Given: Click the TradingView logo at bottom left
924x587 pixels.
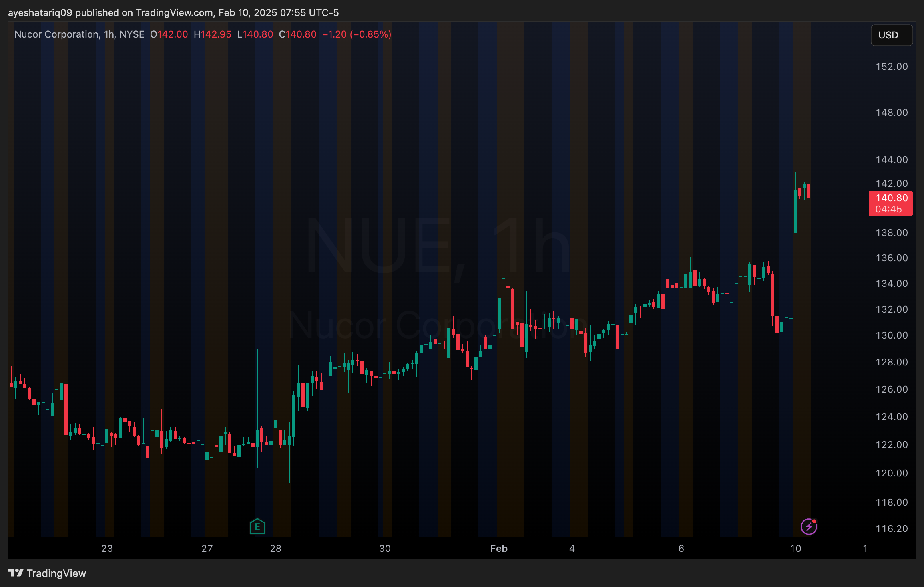Looking at the screenshot, I should pyautogui.click(x=16, y=573).
